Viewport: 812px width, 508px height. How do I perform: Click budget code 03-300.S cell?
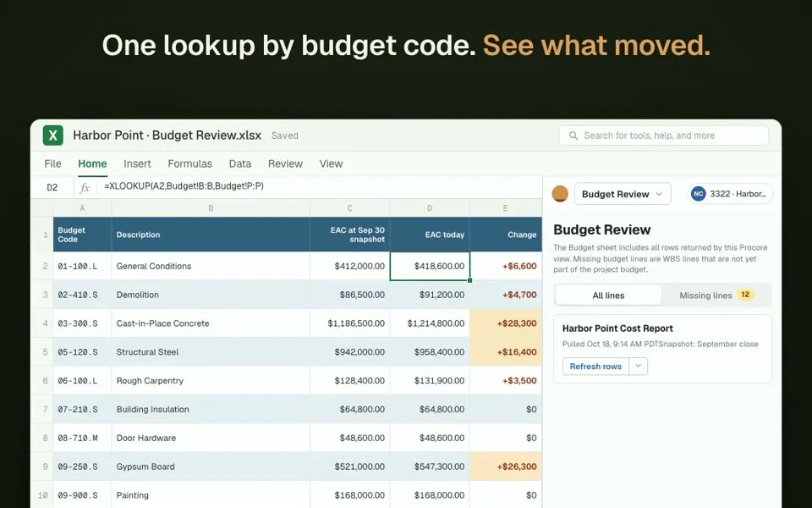82,323
